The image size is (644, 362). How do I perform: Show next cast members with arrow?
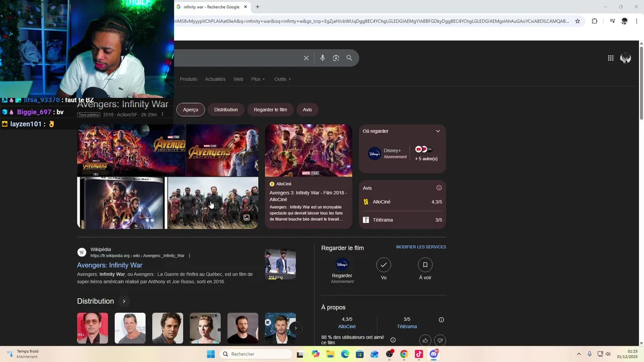pos(295,328)
